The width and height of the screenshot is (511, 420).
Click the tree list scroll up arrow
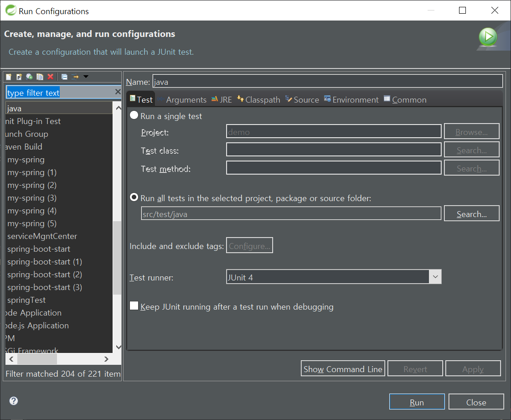click(x=119, y=108)
